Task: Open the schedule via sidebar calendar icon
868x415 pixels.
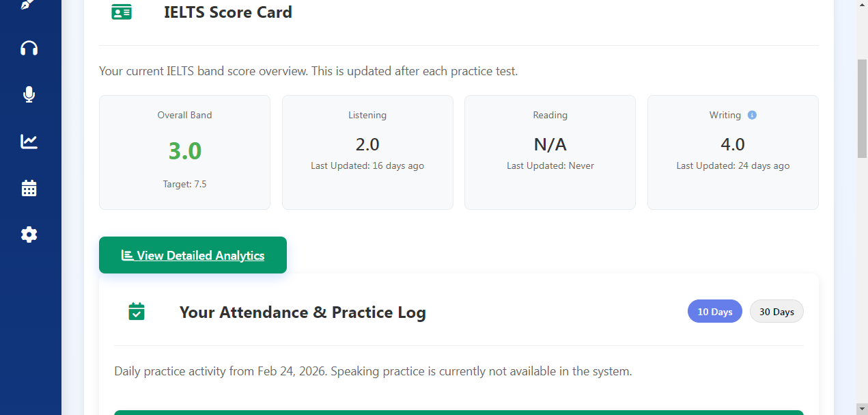Action: pyautogui.click(x=29, y=187)
